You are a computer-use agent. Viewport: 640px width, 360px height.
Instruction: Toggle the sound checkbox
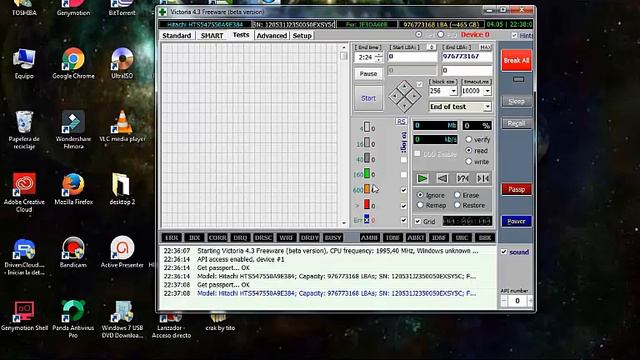(504, 252)
